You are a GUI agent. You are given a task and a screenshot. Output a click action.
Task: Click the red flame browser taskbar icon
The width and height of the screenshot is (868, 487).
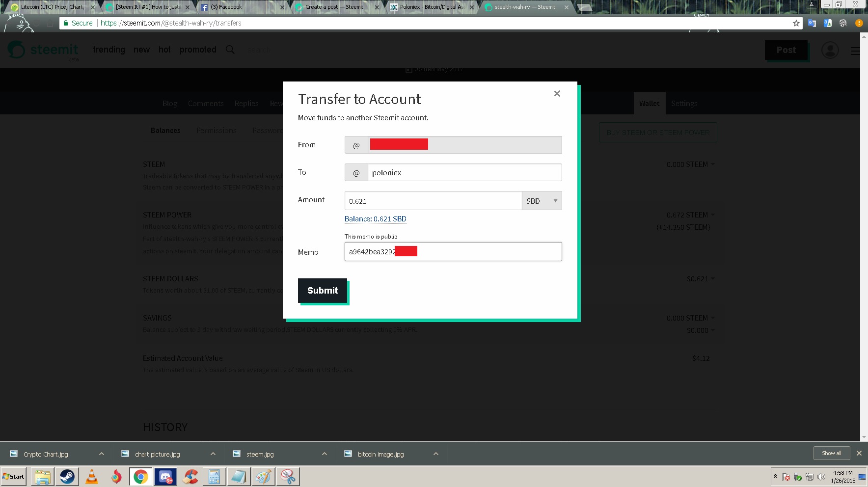pyautogui.click(x=116, y=477)
